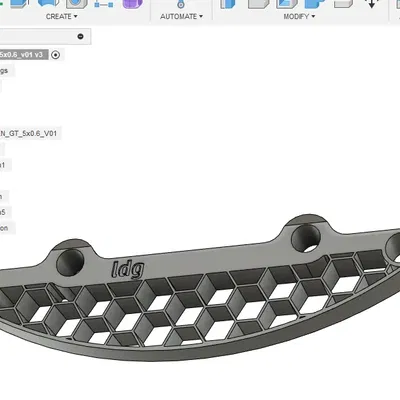Click the Press Pull icon in MODIFY
This screenshot has height=400, width=400.
[228, 3]
